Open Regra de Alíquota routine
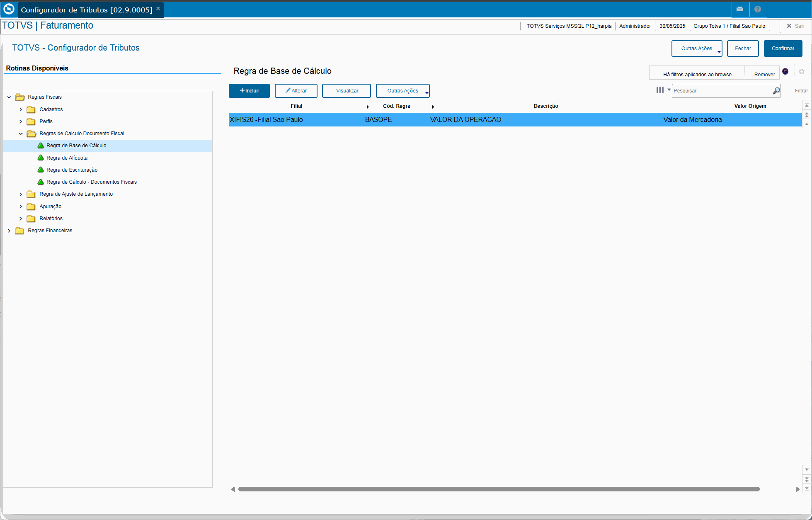 (67, 158)
